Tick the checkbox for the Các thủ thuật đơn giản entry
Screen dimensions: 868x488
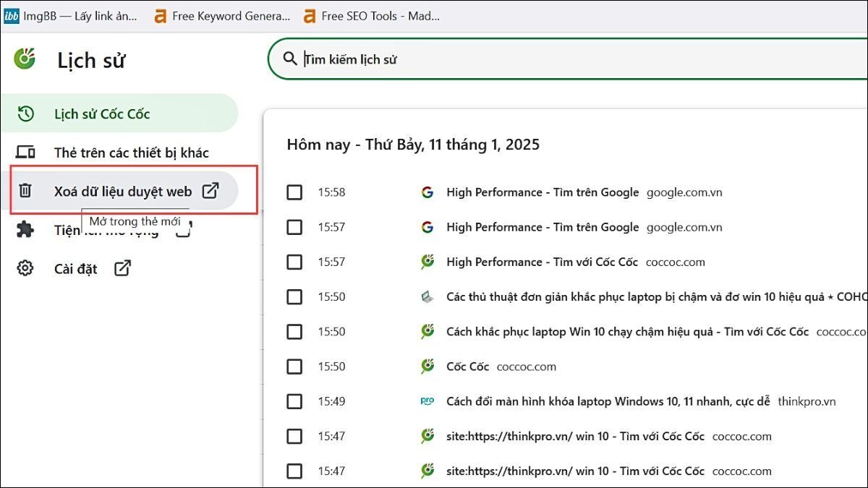(x=294, y=296)
